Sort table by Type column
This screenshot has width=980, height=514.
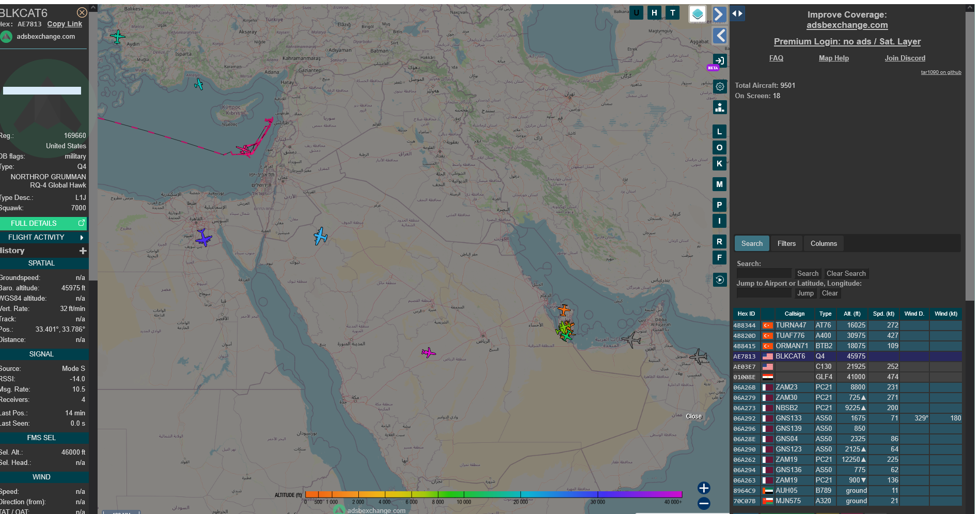tap(825, 314)
